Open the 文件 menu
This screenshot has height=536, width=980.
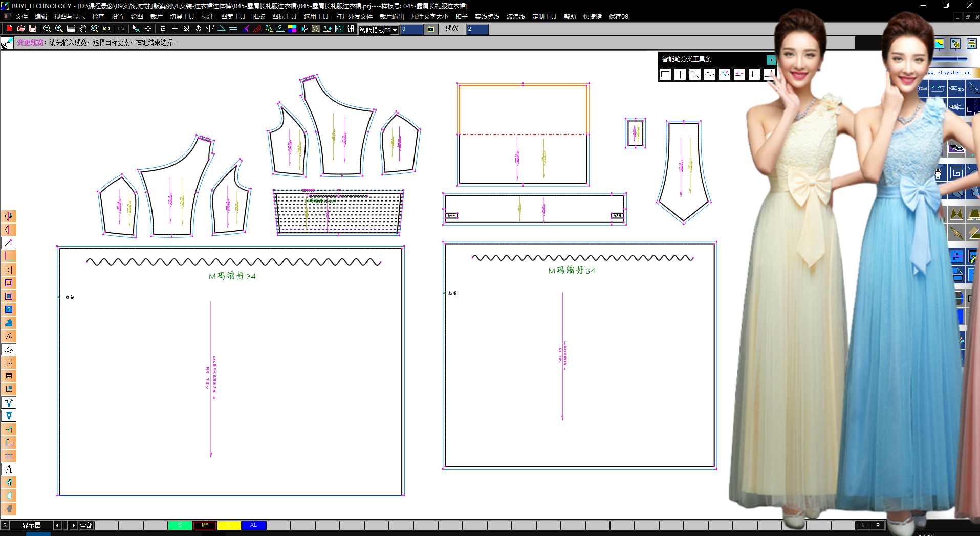click(x=21, y=17)
